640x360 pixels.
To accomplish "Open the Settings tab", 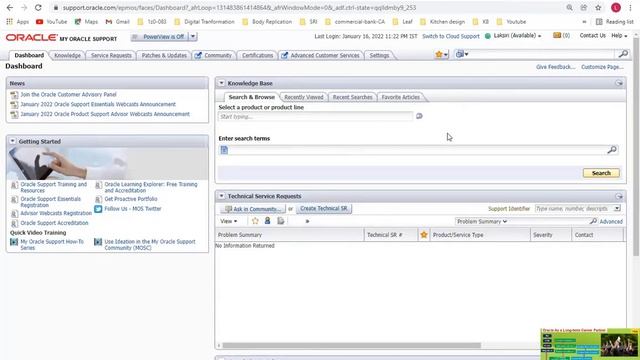I will (x=379, y=55).
